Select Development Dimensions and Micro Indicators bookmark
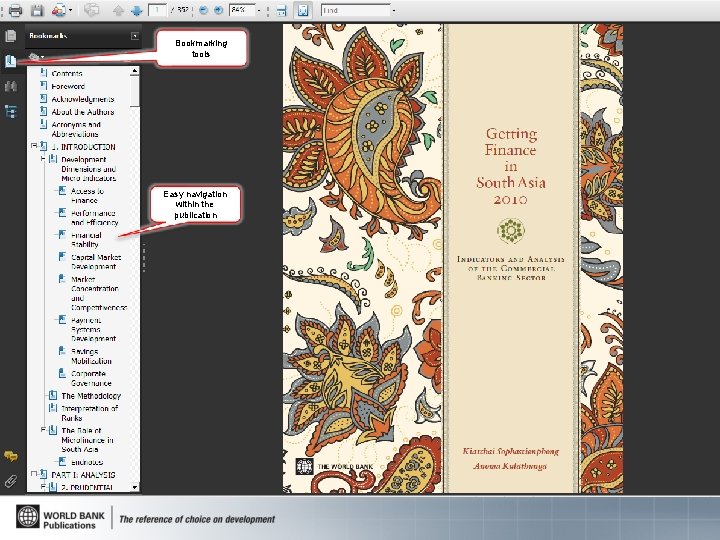This screenshot has height=540, width=720. (89, 169)
